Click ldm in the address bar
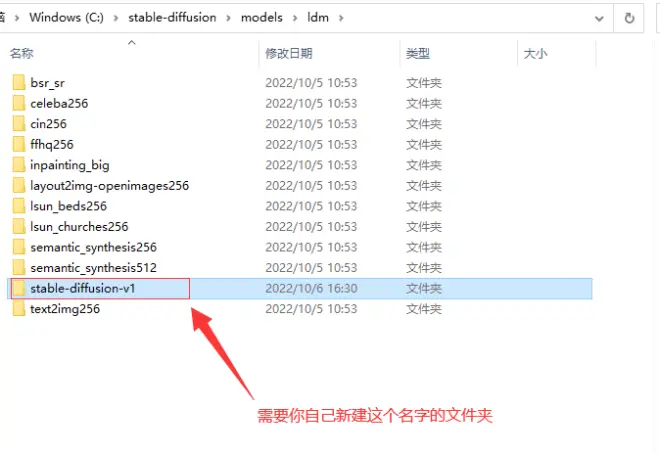Image resolution: width=660 pixels, height=454 pixels. click(x=318, y=18)
